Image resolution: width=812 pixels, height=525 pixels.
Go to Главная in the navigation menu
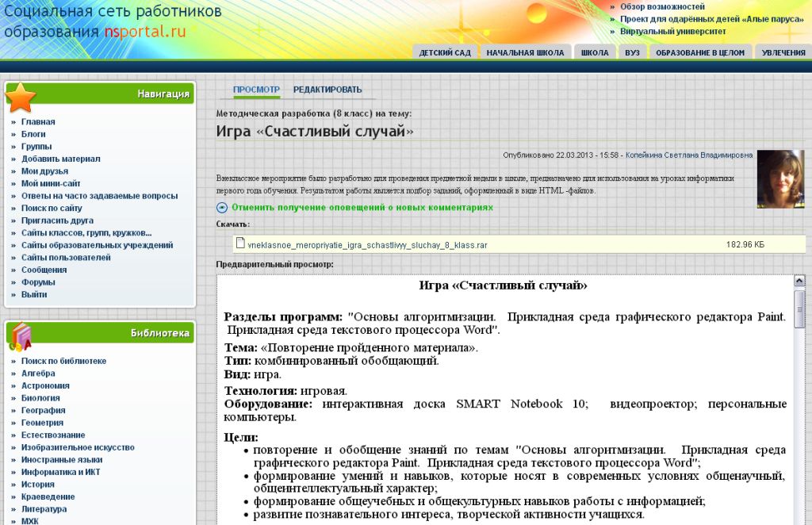38,122
